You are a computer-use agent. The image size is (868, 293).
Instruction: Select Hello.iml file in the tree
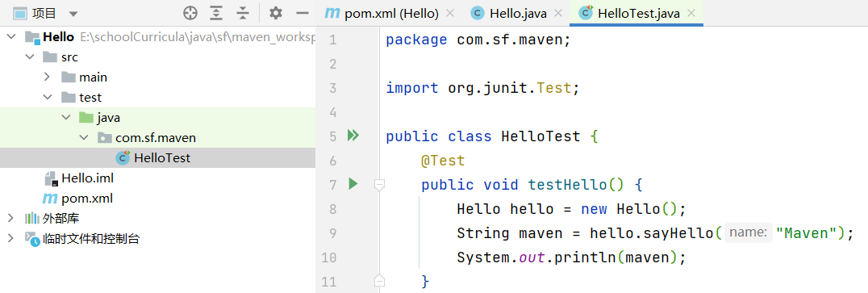tap(79, 178)
